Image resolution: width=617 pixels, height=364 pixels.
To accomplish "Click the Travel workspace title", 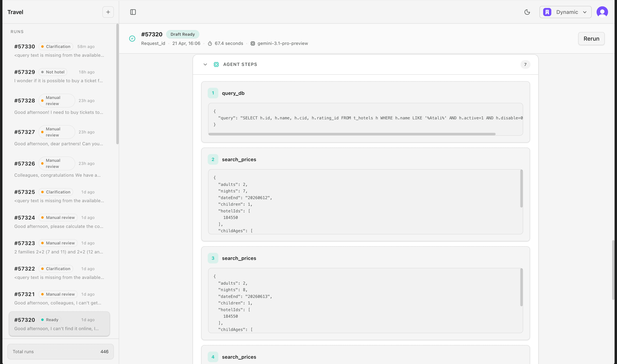I will click(15, 12).
